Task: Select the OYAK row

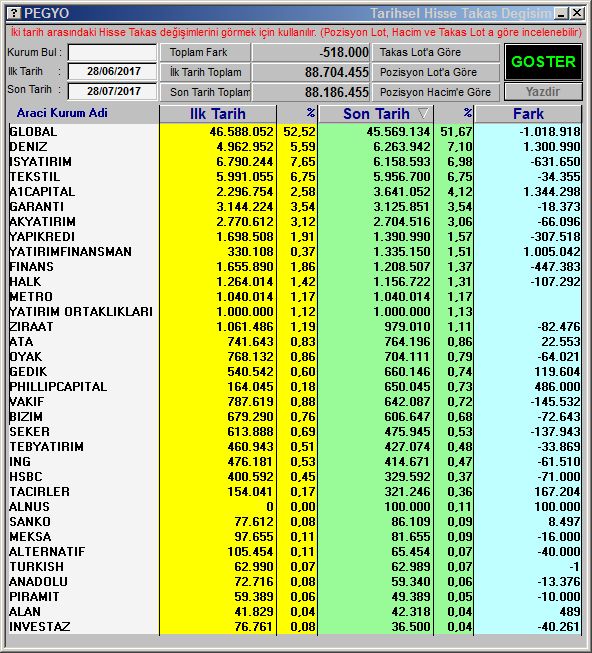Action: 295,356
